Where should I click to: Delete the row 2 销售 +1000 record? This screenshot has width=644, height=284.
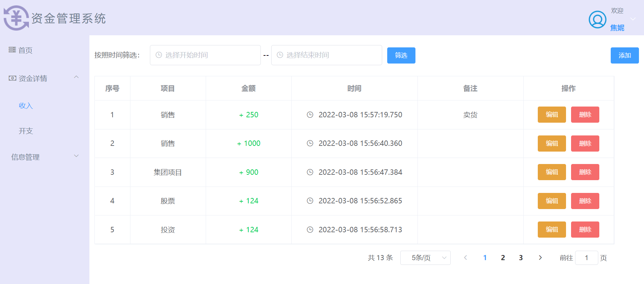click(585, 144)
